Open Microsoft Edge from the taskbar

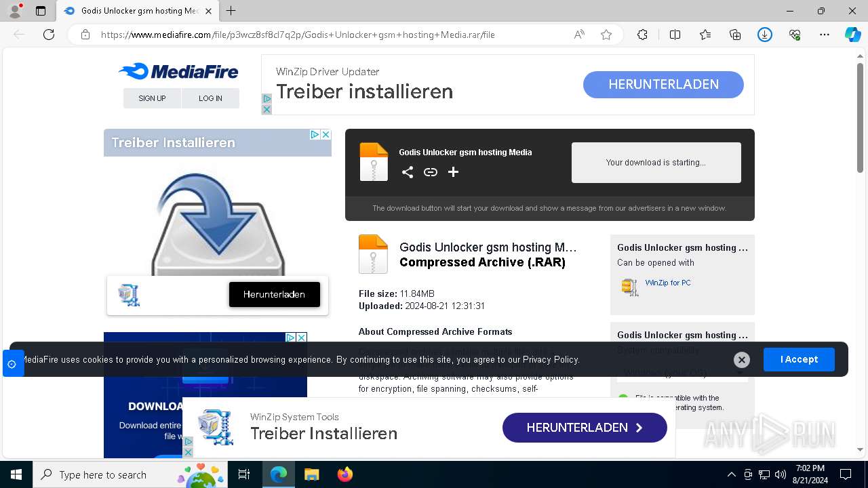[279, 474]
